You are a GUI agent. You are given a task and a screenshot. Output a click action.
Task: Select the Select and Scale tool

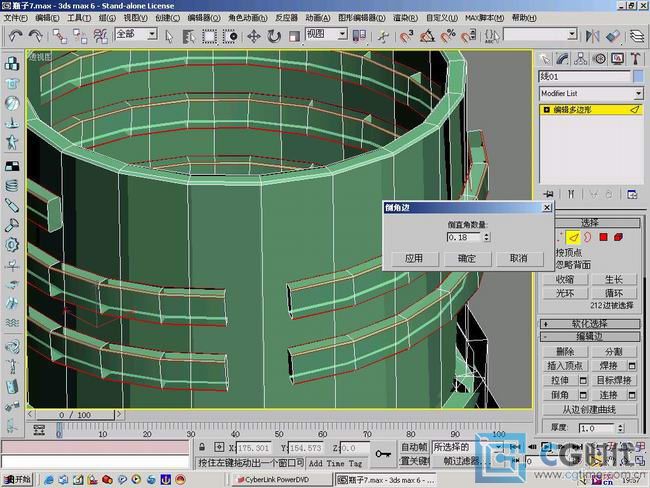[x=294, y=36]
